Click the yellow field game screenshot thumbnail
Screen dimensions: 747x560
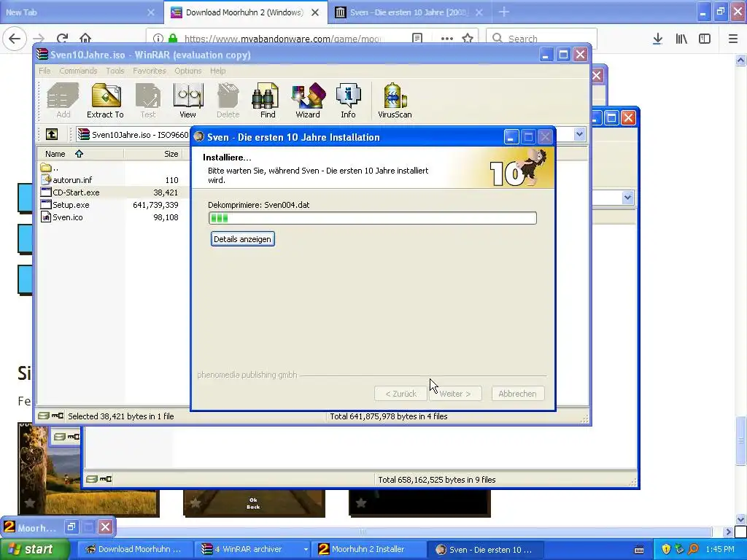pyautogui.click(x=88, y=469)
